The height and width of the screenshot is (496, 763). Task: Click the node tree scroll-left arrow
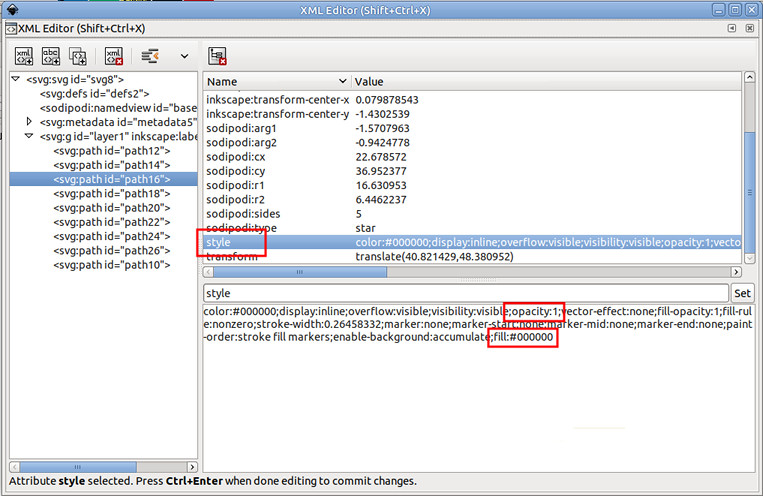[15, 467]
